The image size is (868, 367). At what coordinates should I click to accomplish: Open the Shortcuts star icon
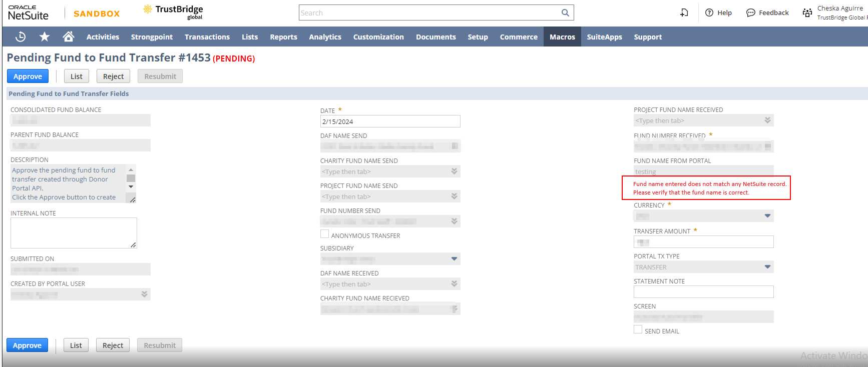45,36
